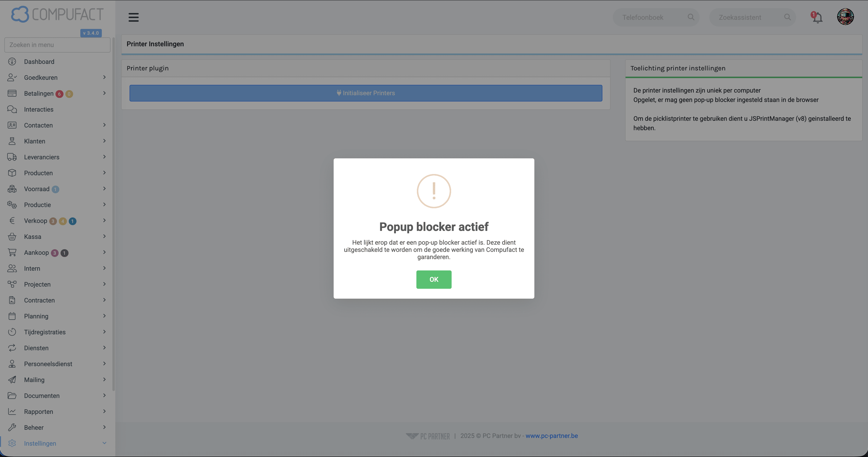
Task: Click the Compufact logo
Action: click(57, 14)
